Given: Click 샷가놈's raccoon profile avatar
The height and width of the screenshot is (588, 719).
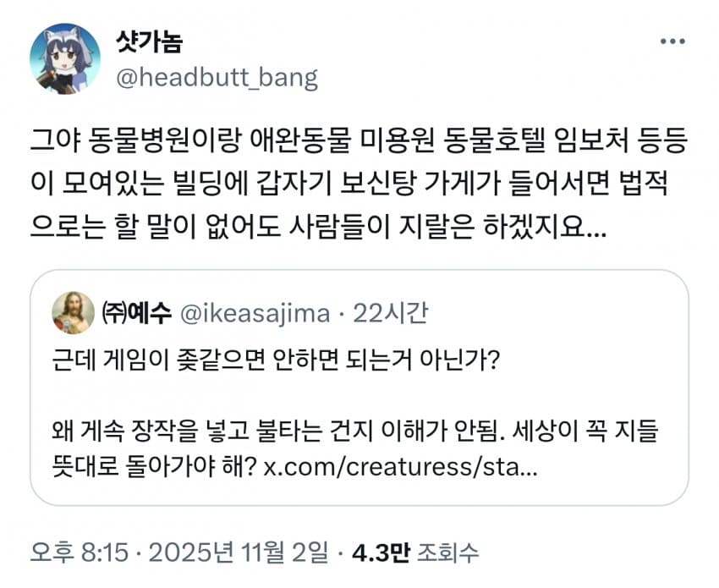Looking at the screenshot, I should click(x=65, y=58).
